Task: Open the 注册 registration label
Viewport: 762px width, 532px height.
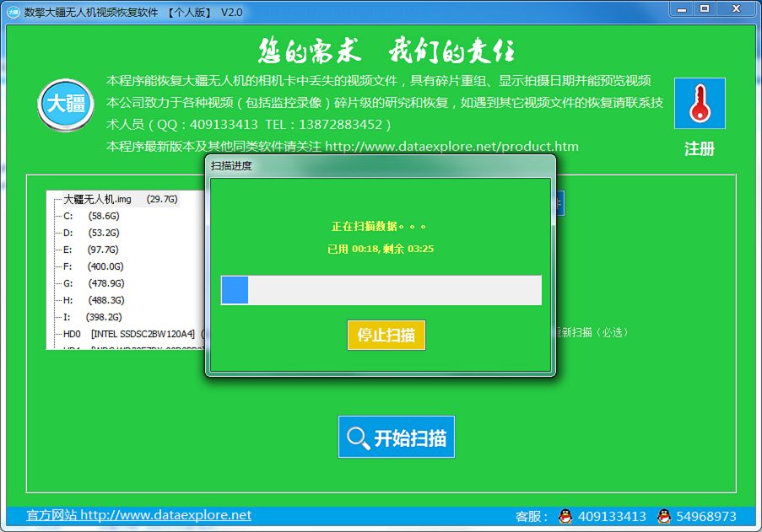Action: 700,148
